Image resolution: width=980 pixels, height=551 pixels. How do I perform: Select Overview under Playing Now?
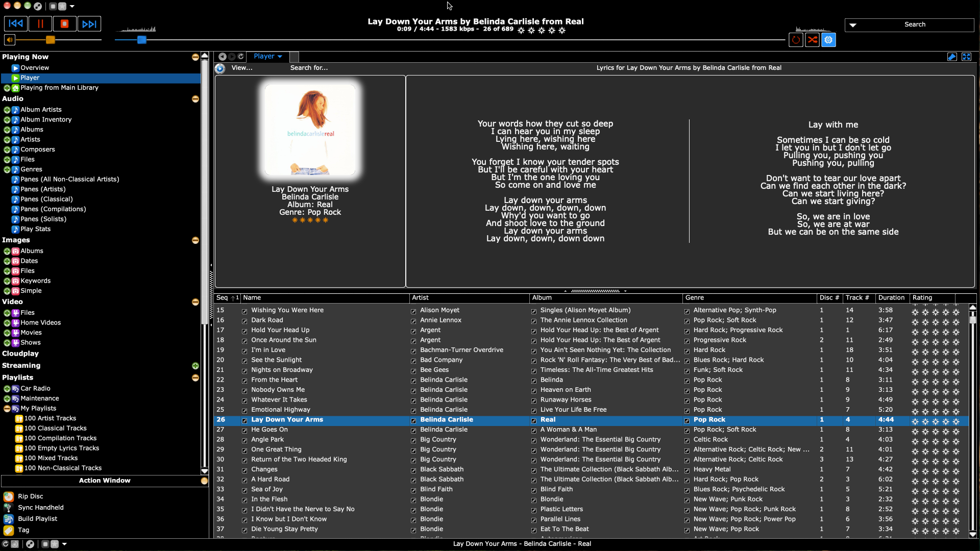35,68
